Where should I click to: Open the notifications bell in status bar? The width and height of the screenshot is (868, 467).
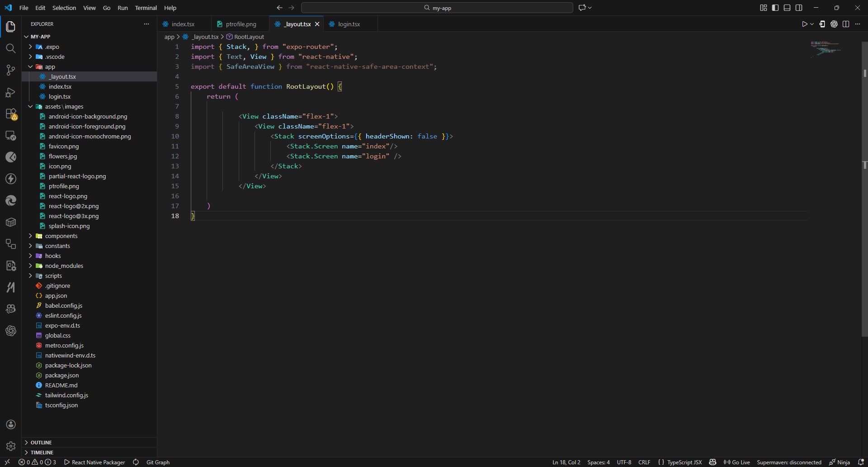(x=861, y=462)
